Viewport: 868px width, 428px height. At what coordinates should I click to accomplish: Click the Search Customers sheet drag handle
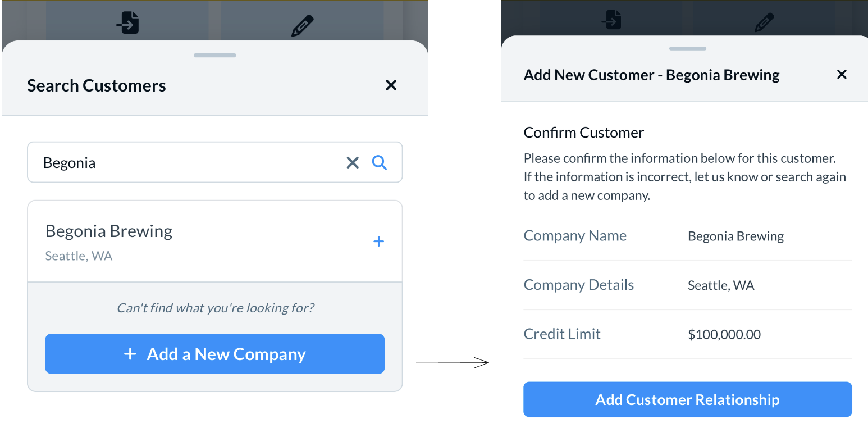point(214,56)
